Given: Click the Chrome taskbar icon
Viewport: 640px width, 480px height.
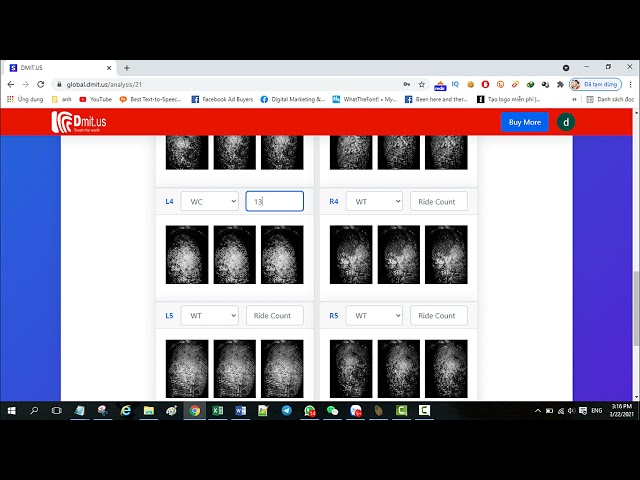Looking at the screenshot, I should pos(195,411).
